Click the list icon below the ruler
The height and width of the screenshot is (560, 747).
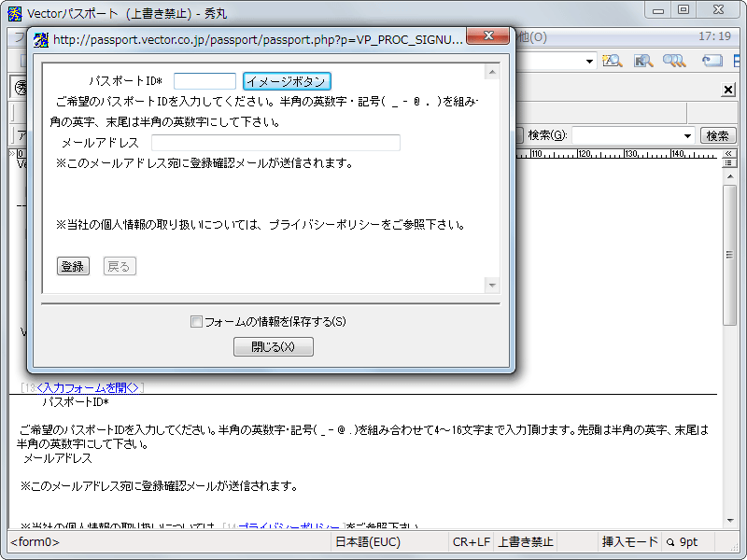coord(728,162)
